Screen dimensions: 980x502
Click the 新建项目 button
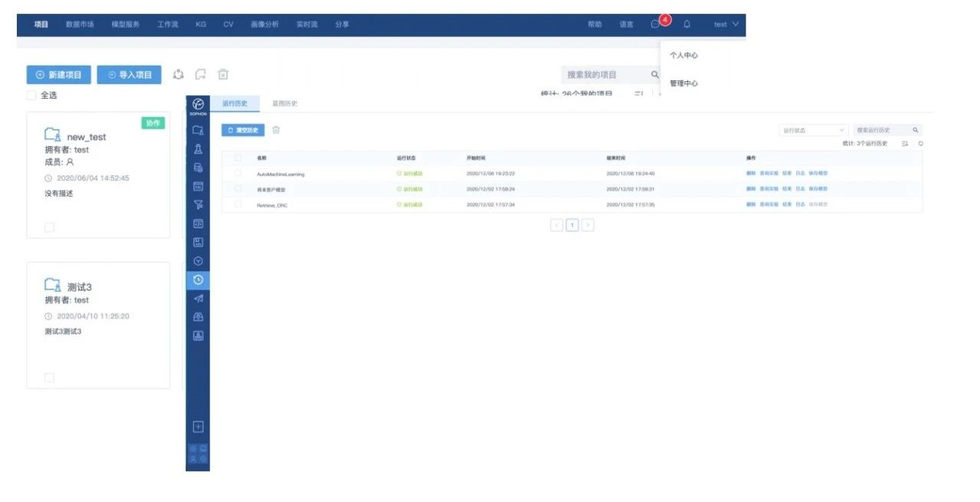click(x=59, y=74)
